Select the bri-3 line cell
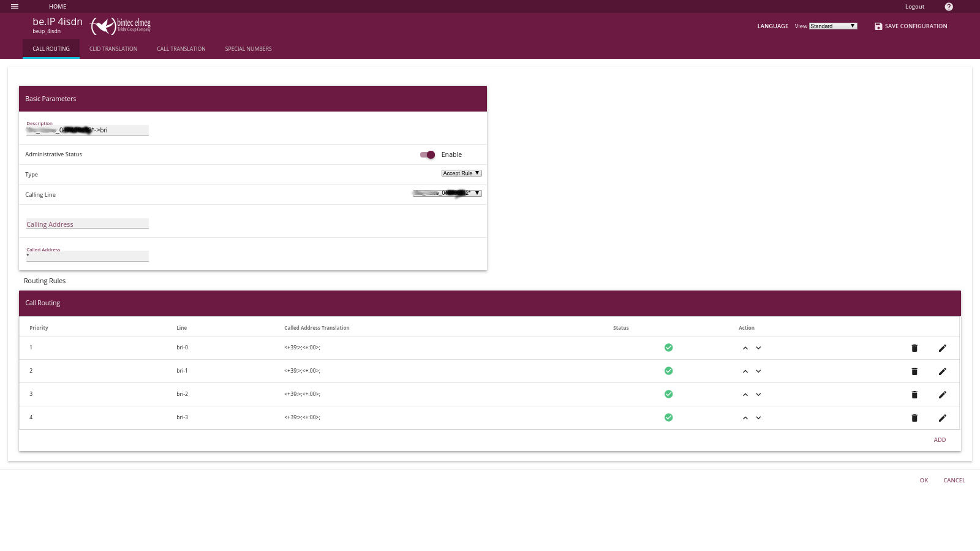Screen dimensions: 980x551 (x=183, y=417)
